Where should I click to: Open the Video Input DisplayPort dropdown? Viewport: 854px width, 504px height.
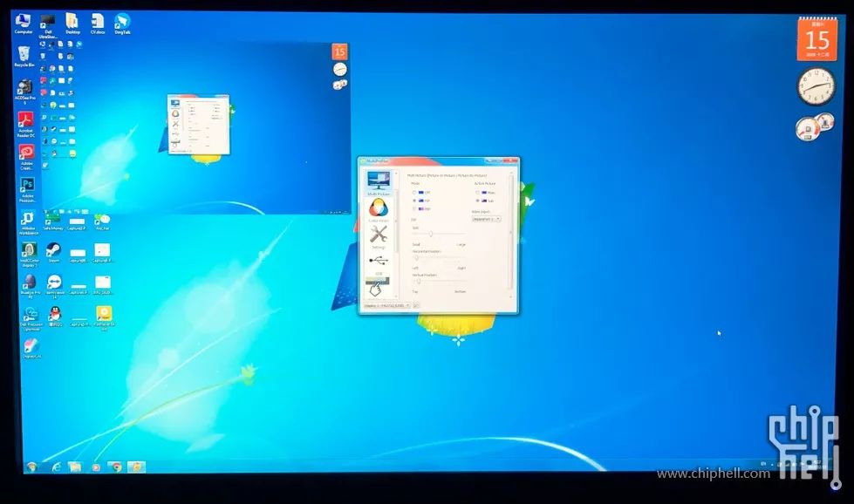487,219
